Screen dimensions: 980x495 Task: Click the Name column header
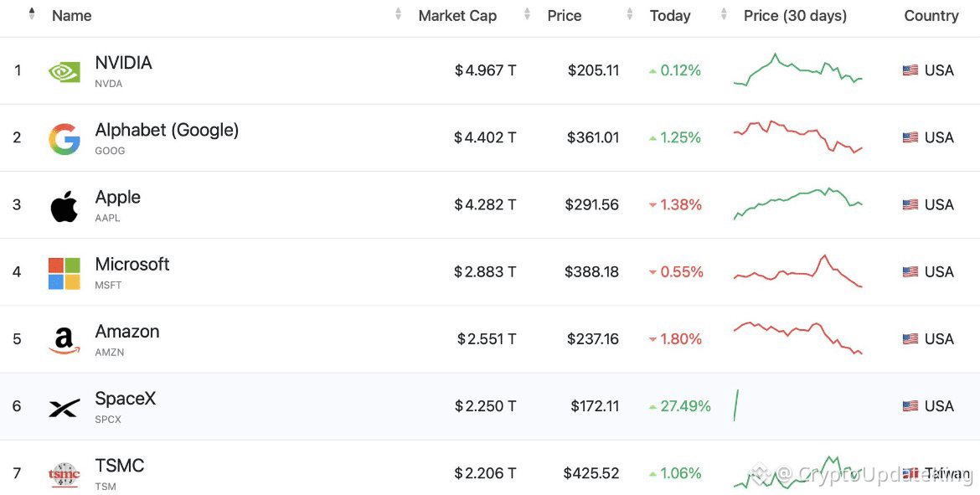pos(72,16)
